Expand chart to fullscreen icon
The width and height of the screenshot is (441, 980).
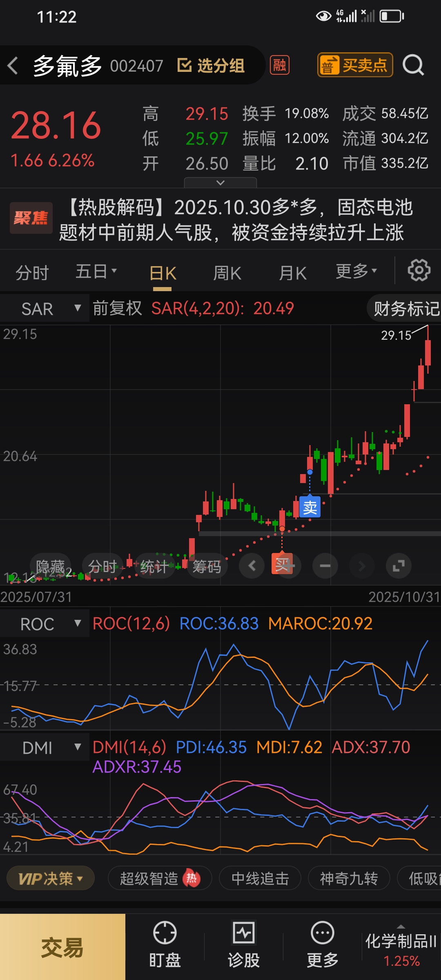pos(399,566)
